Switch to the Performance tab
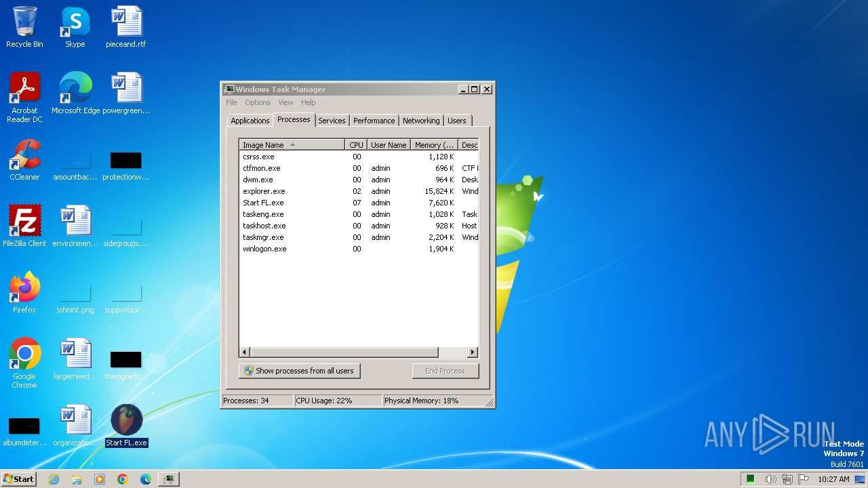The width and height of the screenshot is (868, 488). pyautogui.click(x=374, y=121)
